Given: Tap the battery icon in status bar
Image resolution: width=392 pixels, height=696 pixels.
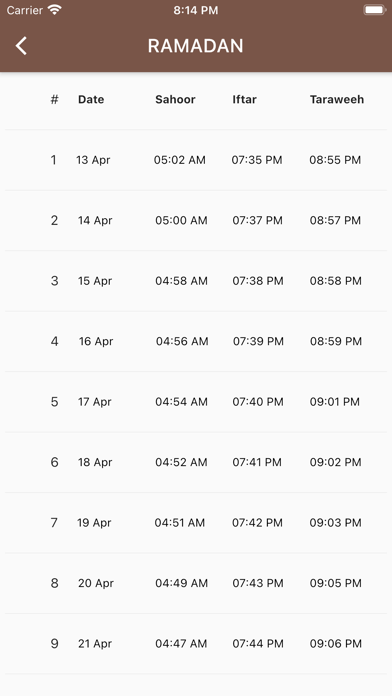Looking at the screenshot, I should click(374, 10).
